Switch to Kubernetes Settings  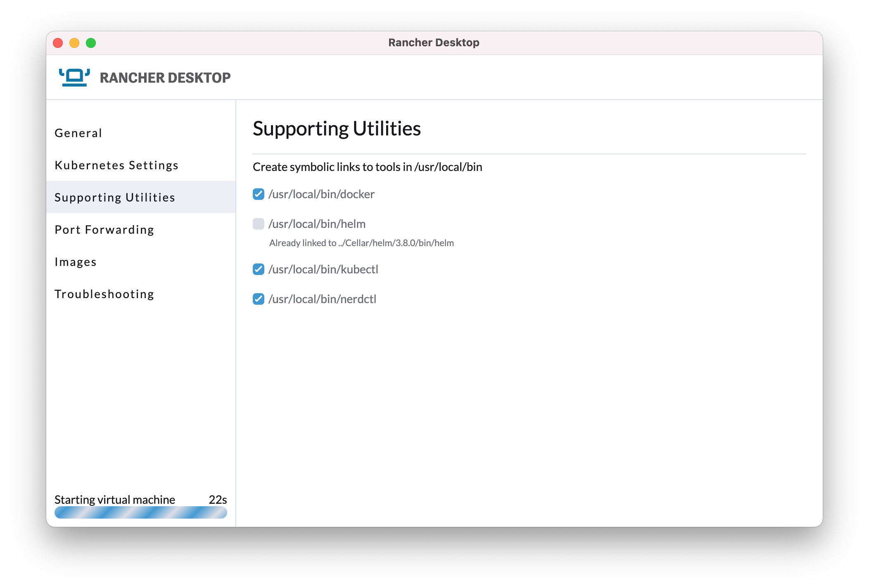coord(116,165)
